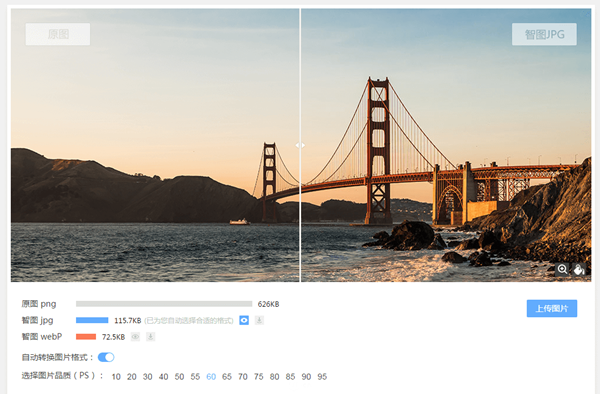Set image quality to 95

point(322,377)
